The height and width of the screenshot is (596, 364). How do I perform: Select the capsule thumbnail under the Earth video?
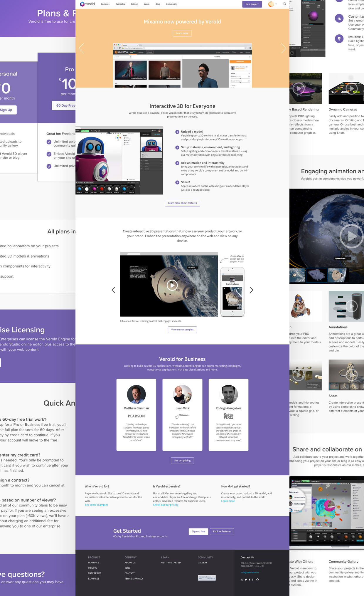[x=316, y=275]
